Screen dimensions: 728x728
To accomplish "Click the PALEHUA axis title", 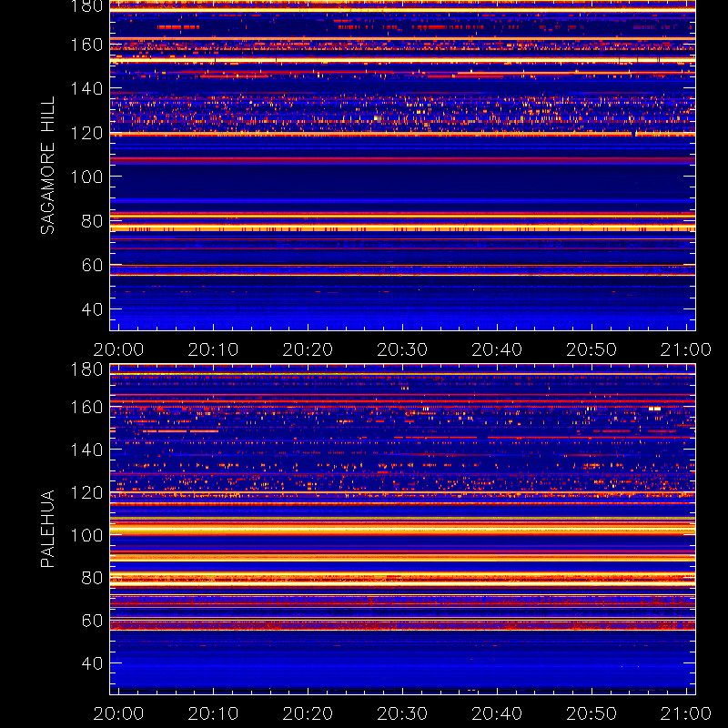I will tap(47, 529).
